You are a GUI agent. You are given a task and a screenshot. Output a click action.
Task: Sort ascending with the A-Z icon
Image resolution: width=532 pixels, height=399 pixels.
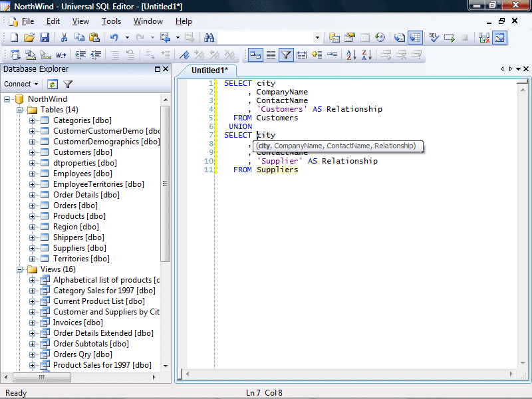tap(351, 55)
